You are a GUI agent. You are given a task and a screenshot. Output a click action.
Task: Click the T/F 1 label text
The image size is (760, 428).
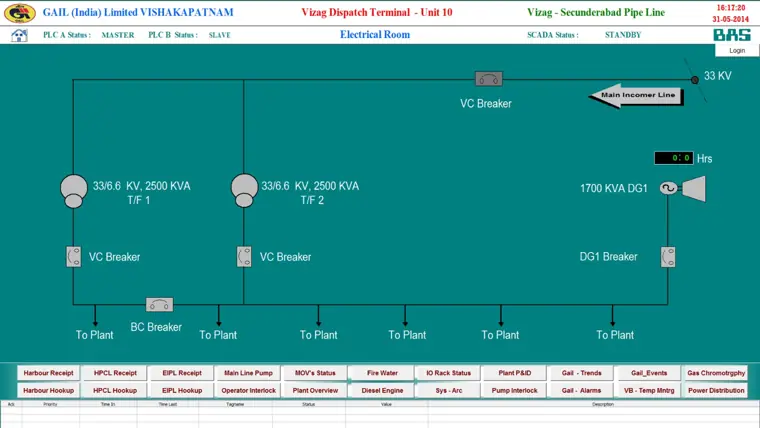click(139, 200)
